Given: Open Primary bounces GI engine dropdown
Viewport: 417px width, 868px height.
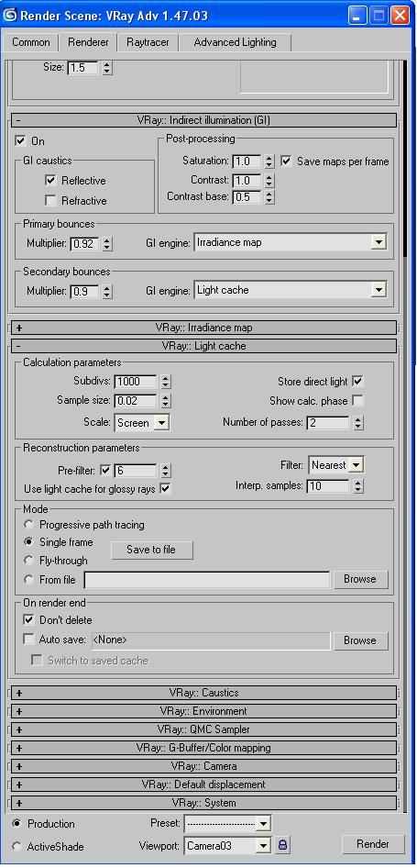Looking at the screenshot, I should (x=379, y=242).
